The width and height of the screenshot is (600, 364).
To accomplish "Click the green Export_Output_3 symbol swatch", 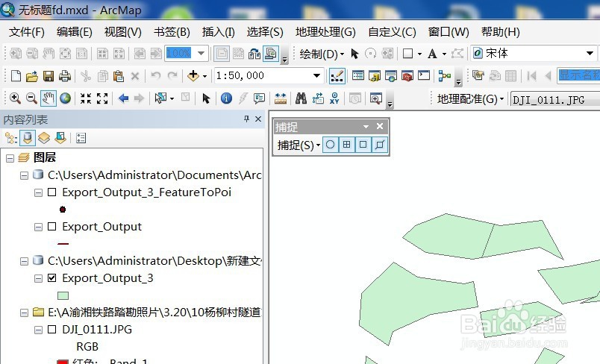I will pos(63,295).
